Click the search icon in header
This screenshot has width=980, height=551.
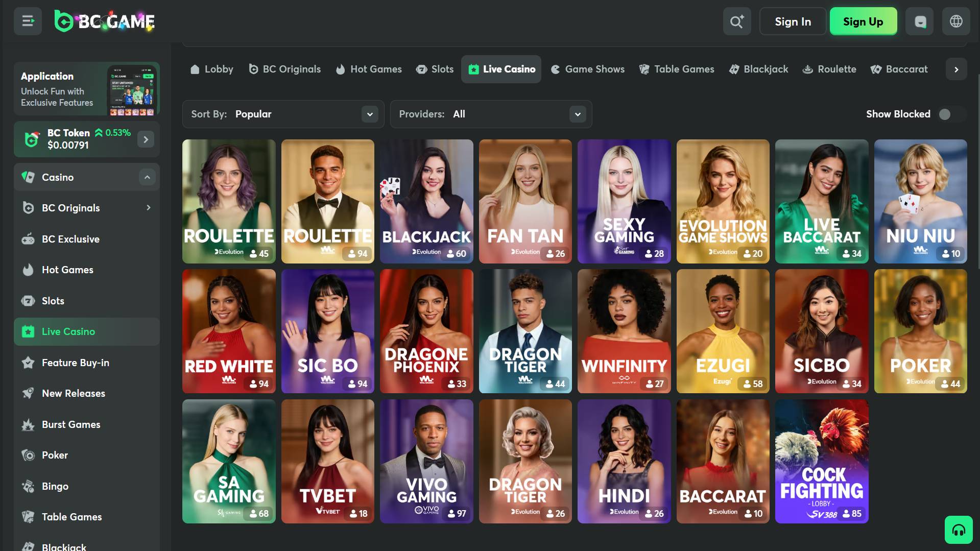click(x=736, y=21)
